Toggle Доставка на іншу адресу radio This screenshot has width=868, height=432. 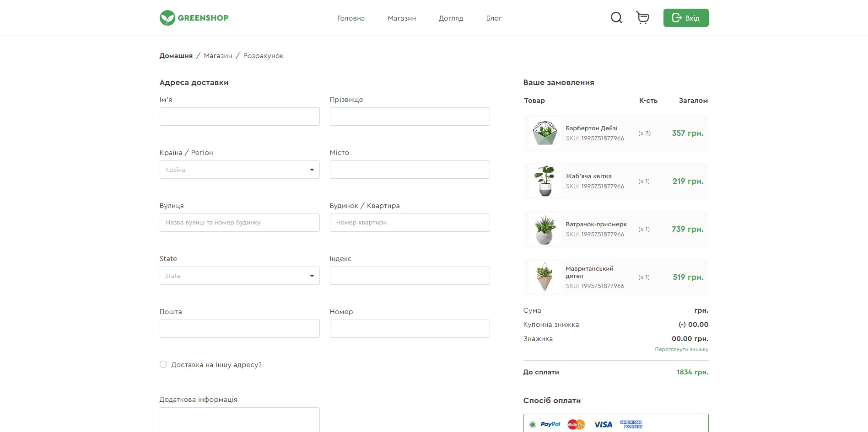coord(163,364)
